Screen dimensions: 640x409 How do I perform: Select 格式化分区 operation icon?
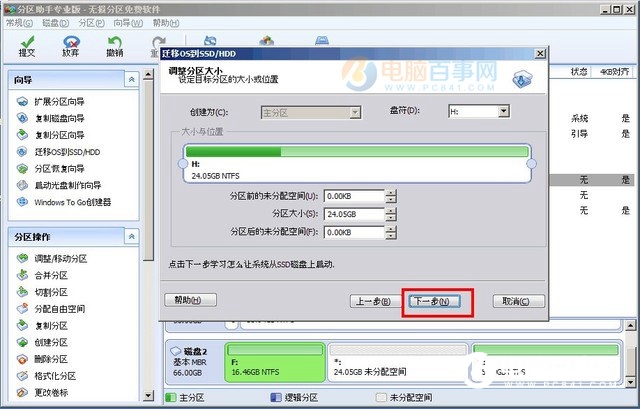[22, 376]
